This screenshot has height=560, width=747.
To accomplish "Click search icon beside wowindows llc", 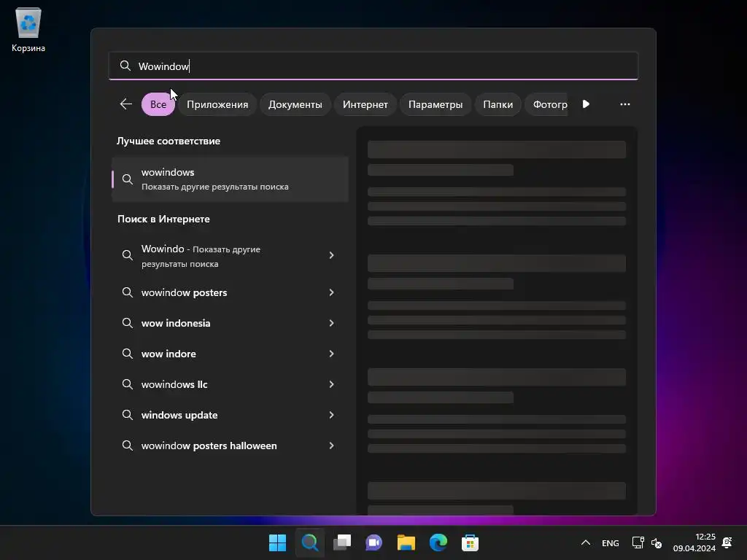I will pyautogui.click(x=127, y=384).
